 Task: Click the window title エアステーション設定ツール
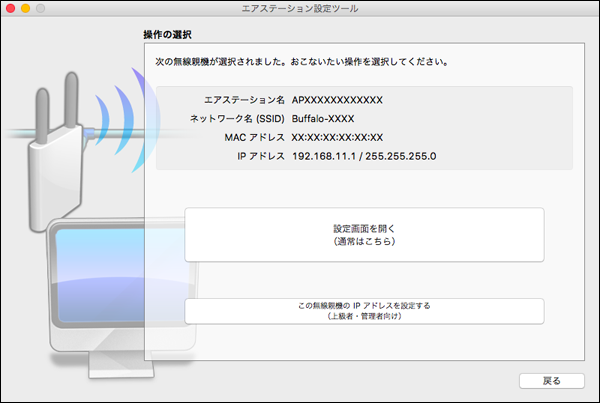click(300, 8)
